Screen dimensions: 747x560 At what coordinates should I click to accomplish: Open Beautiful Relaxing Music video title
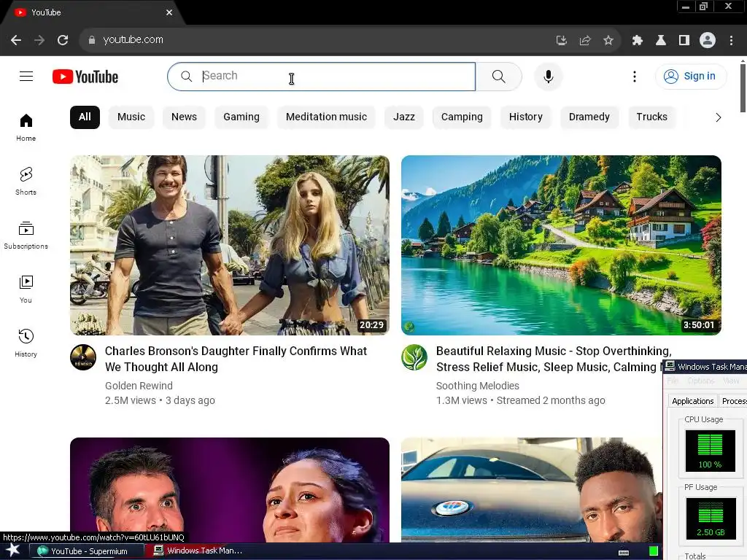[x=548, y=359]
